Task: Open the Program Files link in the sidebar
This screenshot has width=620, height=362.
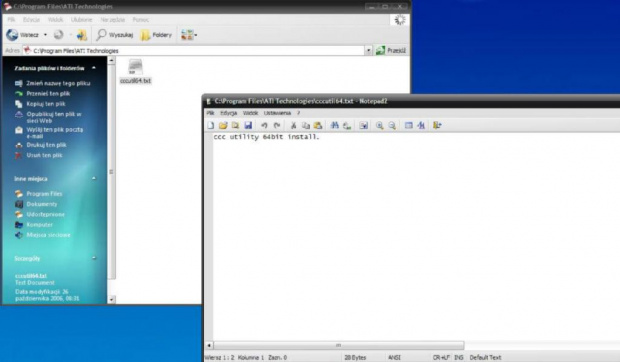Action: click(x=44, y=194)
